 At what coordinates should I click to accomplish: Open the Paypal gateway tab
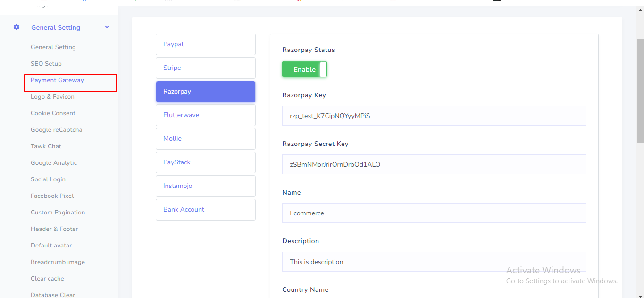(x=205, y=44)
